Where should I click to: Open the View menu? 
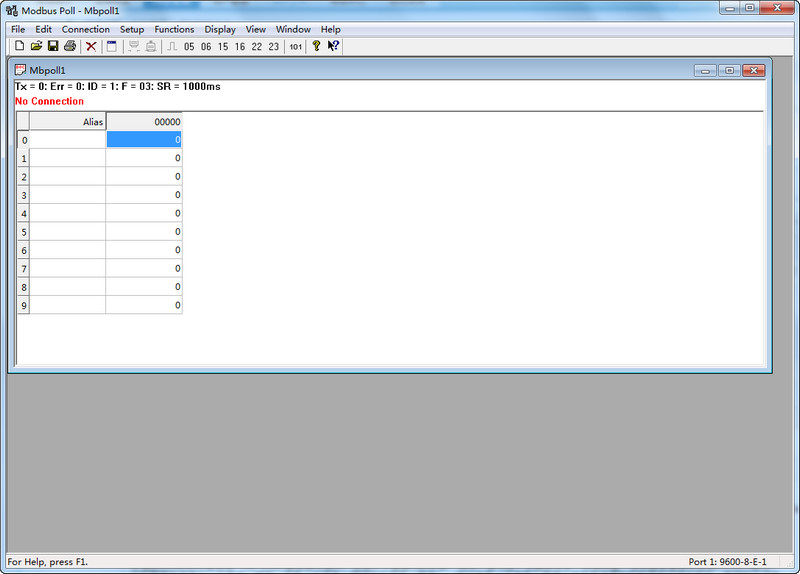coord(256,29)
